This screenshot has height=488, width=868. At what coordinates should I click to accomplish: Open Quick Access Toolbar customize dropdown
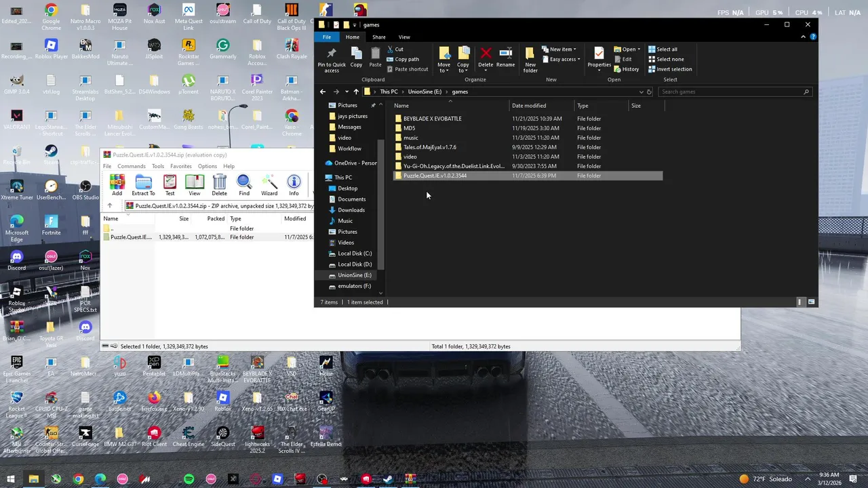pyautogui.click(x=354, y=25)
